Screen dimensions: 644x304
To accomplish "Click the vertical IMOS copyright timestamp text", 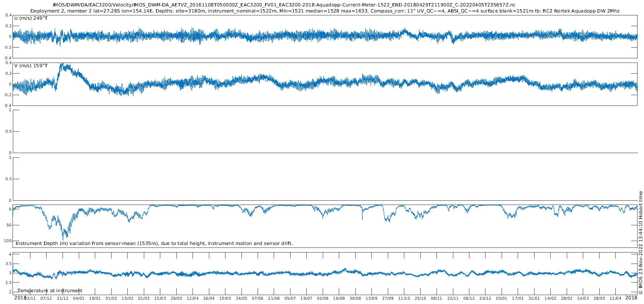I will [640, 242].
